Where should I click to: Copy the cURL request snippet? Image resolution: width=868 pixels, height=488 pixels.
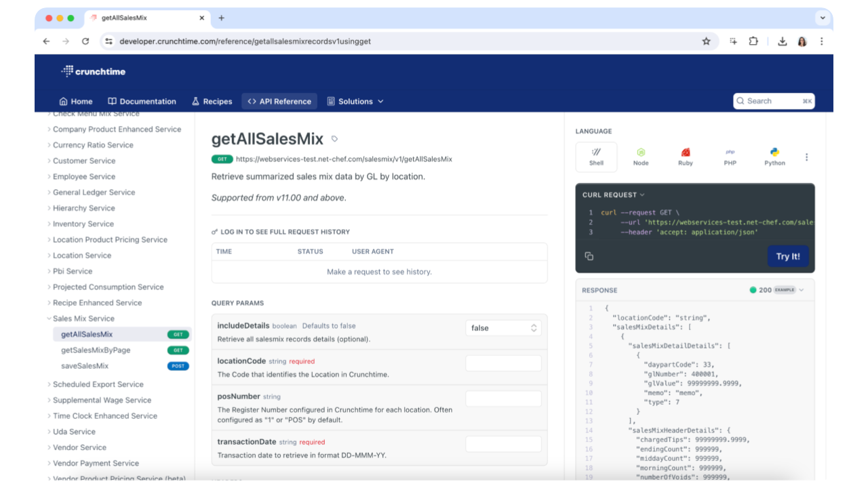pyautogui.click(x=589, y=256)
